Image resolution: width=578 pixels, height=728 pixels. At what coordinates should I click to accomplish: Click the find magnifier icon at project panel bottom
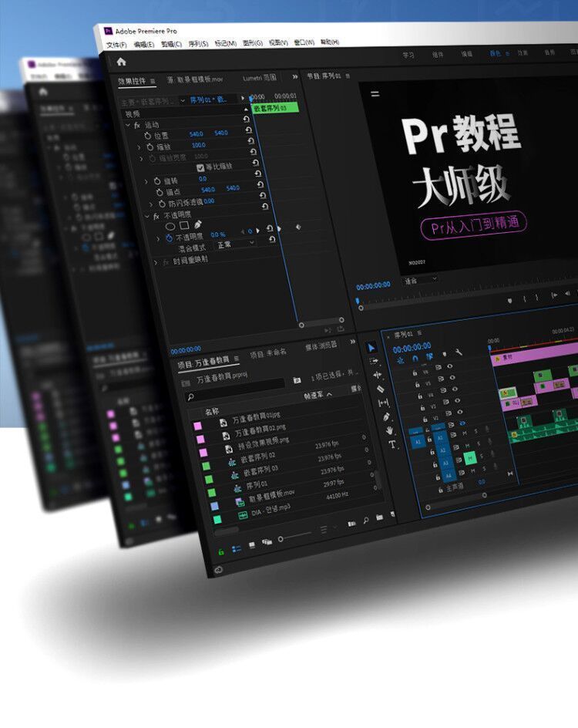[366, 521]
